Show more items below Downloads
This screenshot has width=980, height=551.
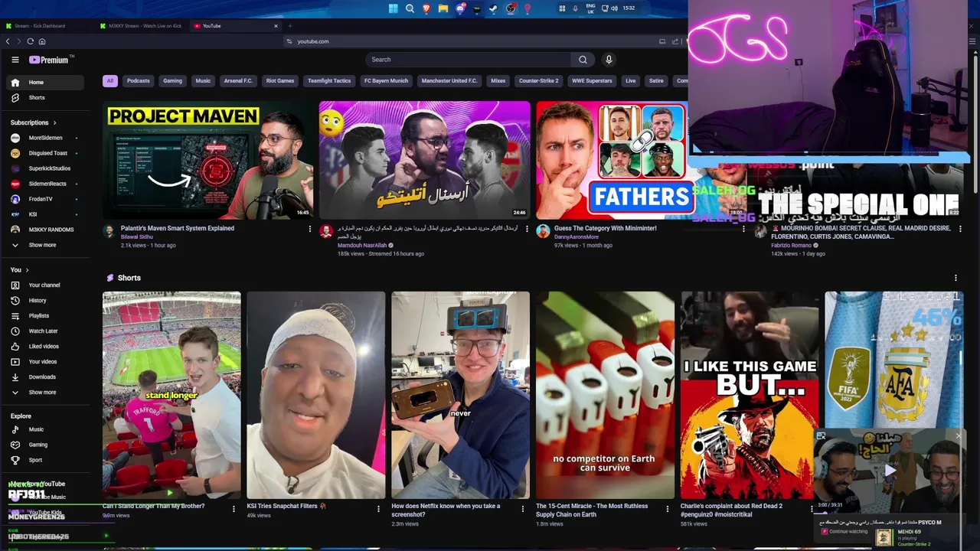click(x=46, y=393)
